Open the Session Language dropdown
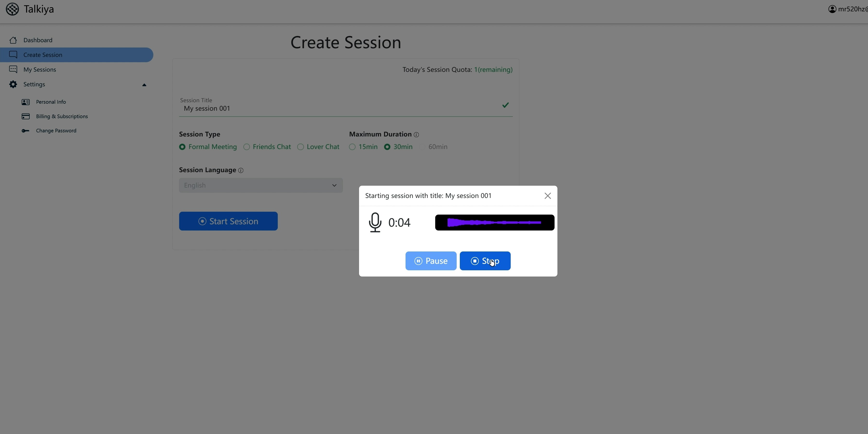 [260, 185]
